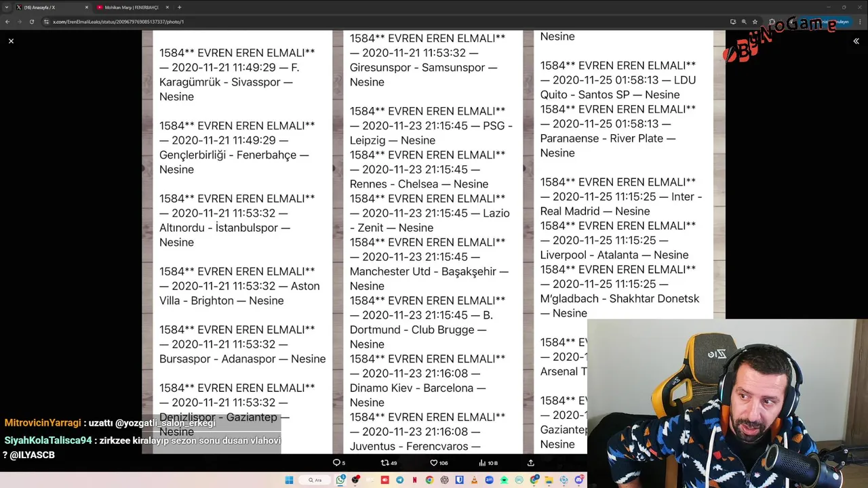The height and width of the screenshot is (488, 868).
Task: Open Chrome three-dot menu
Action: (x=860, y=22)
